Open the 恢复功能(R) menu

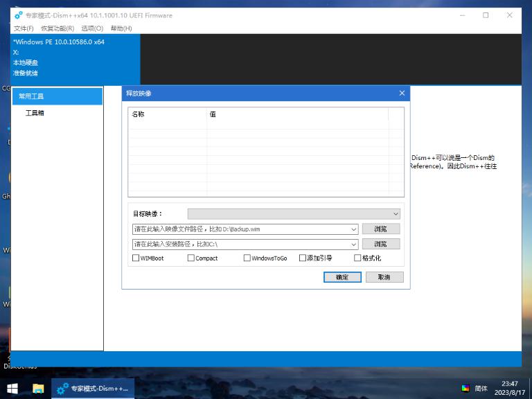click(57, 28)
